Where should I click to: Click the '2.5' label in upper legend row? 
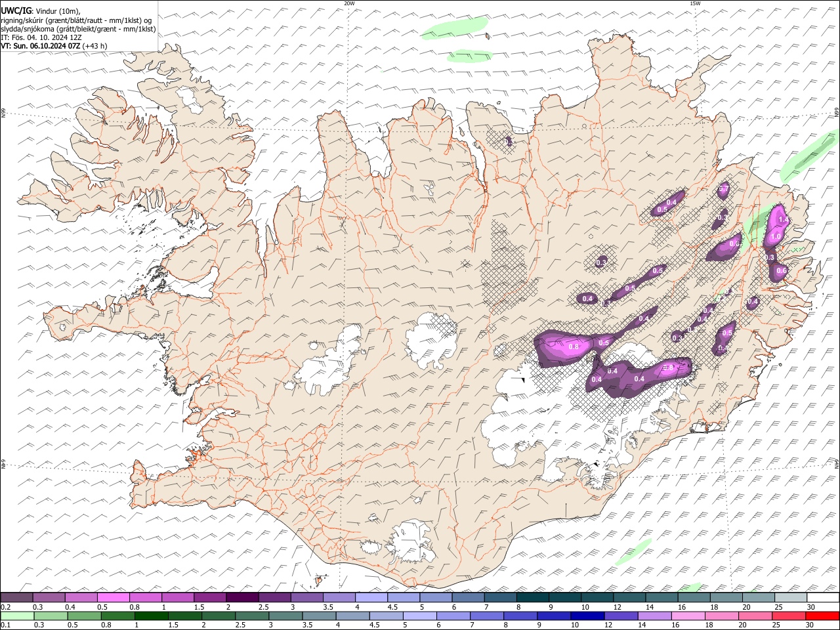point(263,607)
